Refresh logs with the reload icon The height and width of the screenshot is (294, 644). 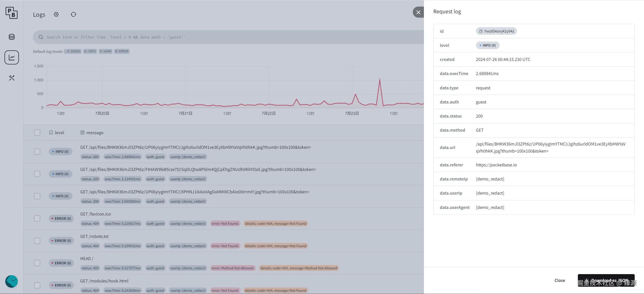click(73, 14)
